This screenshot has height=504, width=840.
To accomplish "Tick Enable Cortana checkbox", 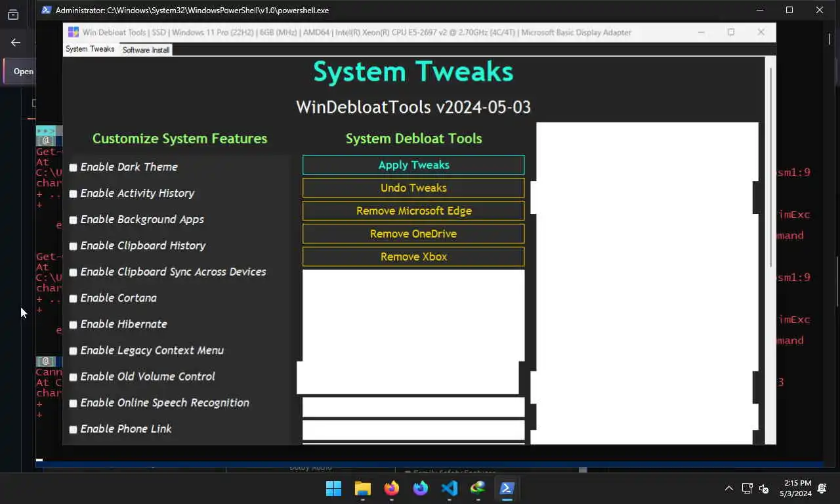I will pyautogui.click(x=73, y=299).
